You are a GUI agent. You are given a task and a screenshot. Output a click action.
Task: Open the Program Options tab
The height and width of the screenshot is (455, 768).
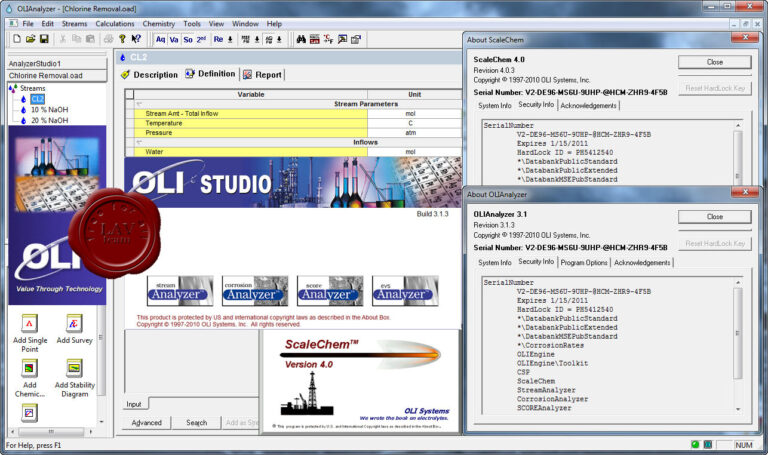click(x=584, y=262)
